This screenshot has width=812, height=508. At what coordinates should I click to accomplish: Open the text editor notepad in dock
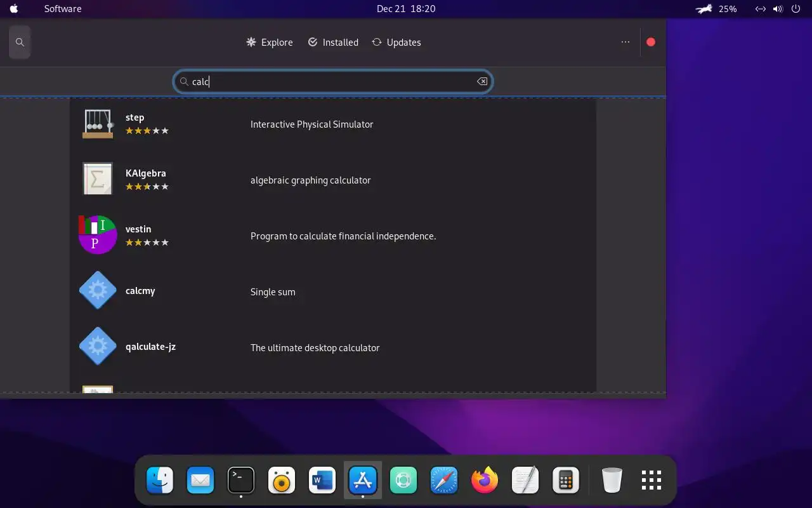coord(525,480)
